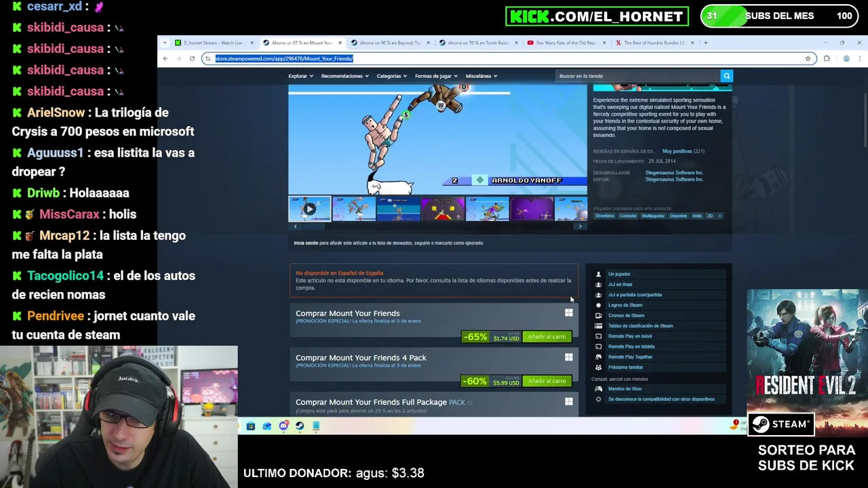
Task: Open the JcJ en línea feature link
Action: pyautogui.click(x=620, y=284)
